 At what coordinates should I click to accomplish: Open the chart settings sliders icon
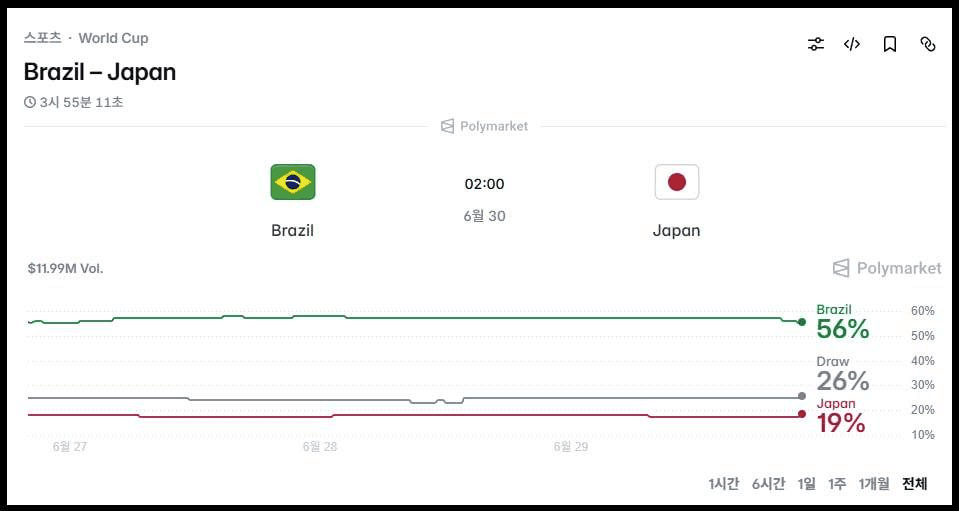(816, 44)
